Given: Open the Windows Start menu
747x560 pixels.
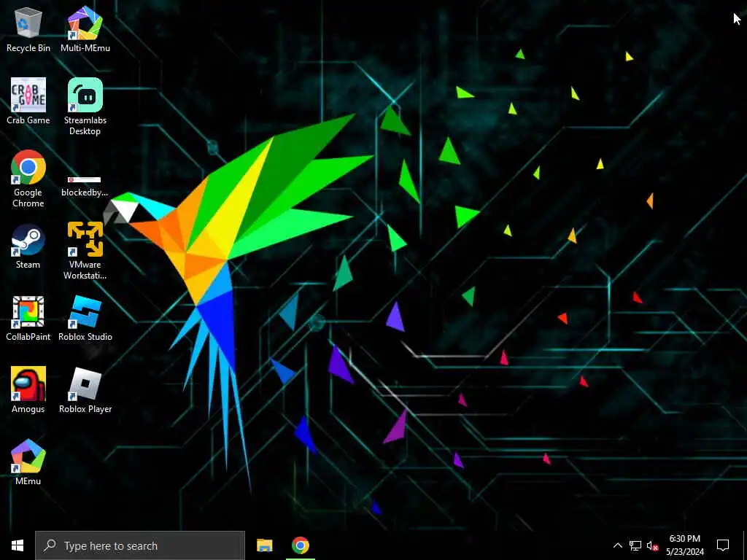Looking at the screenshot, I should [18, 545].
